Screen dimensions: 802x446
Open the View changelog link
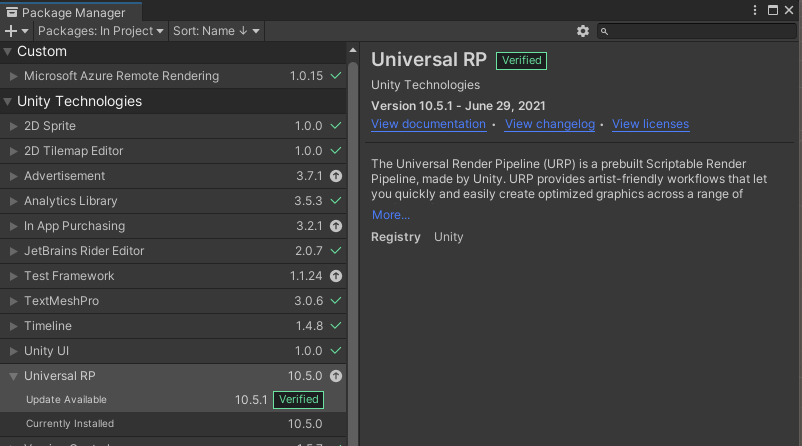click(550, 124)
